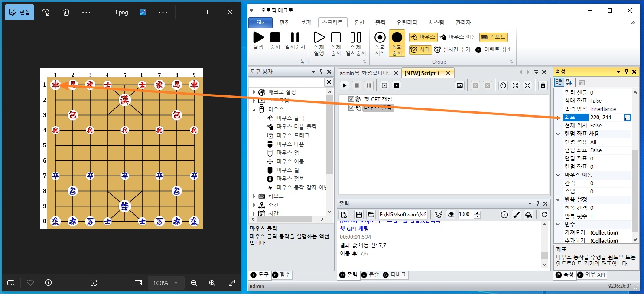Viewport: 644px width, 294px height.
Task: Pause with the 일시중지 ribbon button
Action: pyautogui.click(x=295, y=41)
